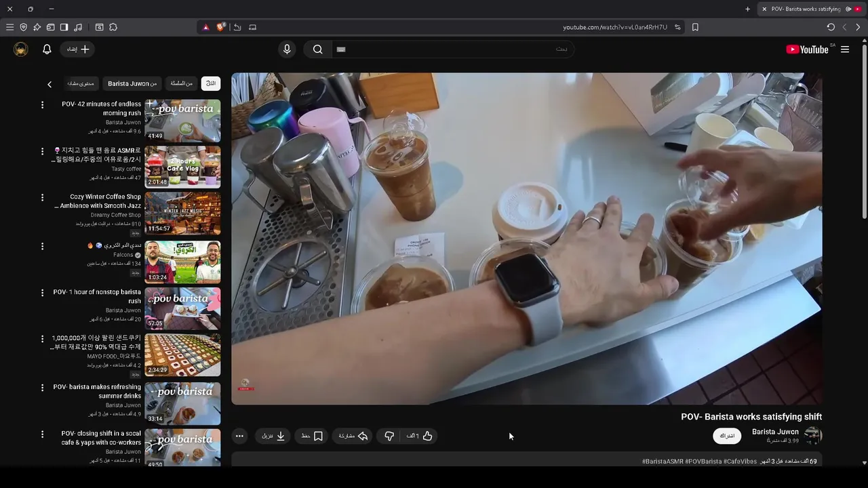This screenshot has height=488, width=868.
Task: Bookmark this page with bookmark icon
Action: [695, 27]
